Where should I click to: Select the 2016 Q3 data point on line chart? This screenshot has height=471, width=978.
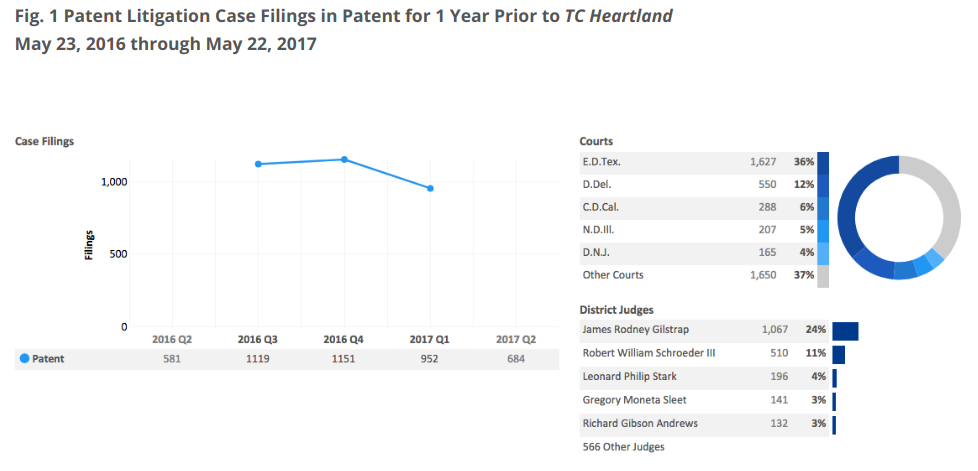[x=258, y=164]
